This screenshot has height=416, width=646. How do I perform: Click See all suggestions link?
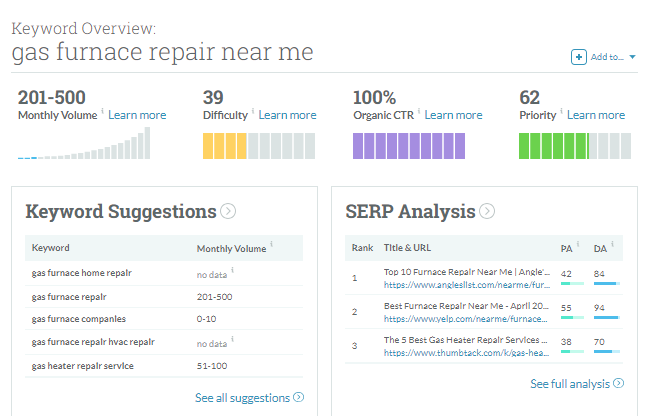[x=243, y=398]
